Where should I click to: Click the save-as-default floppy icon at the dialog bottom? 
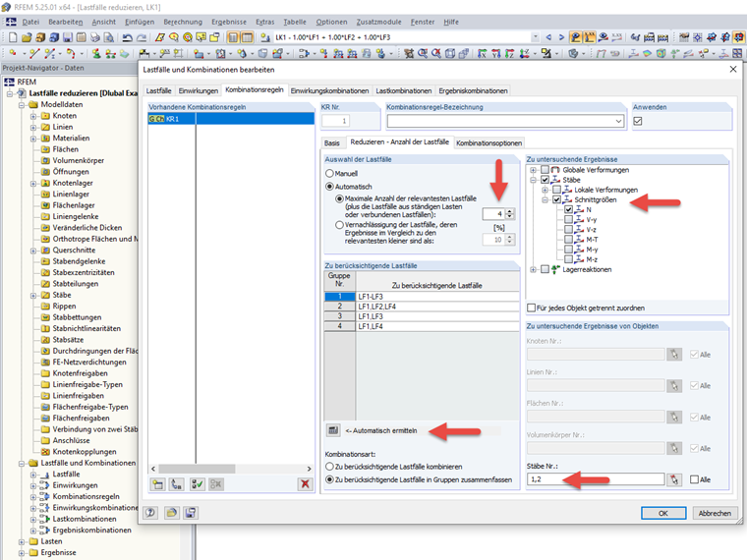click(191, 513)
